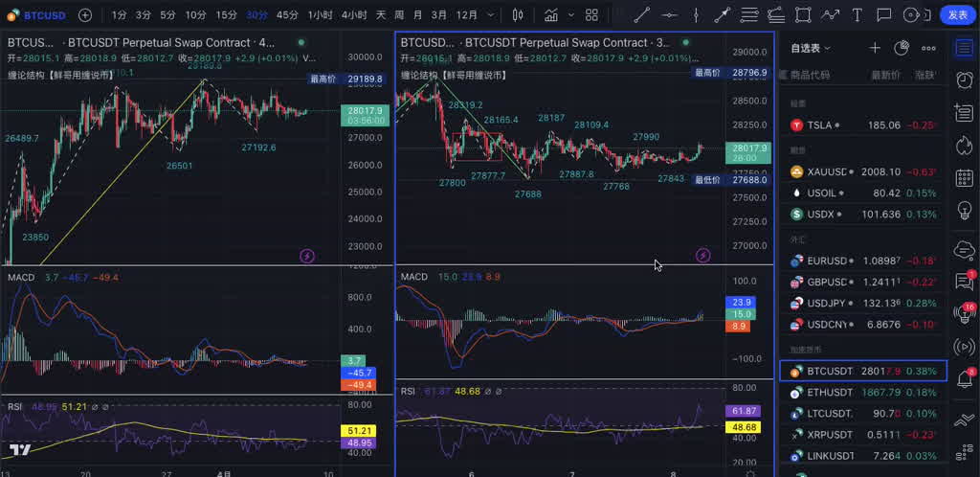Image resolution: width=980 pixels, height=477 pixels.
Task: Toggle the watchlist panel sidebar icon
Action: pos(964,48)
